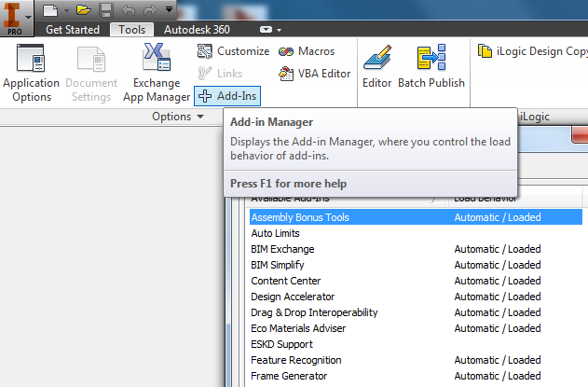The image size is (588, 387).
Task: Create a new file from quick access toolbar
Action: (x=50, y=10)
